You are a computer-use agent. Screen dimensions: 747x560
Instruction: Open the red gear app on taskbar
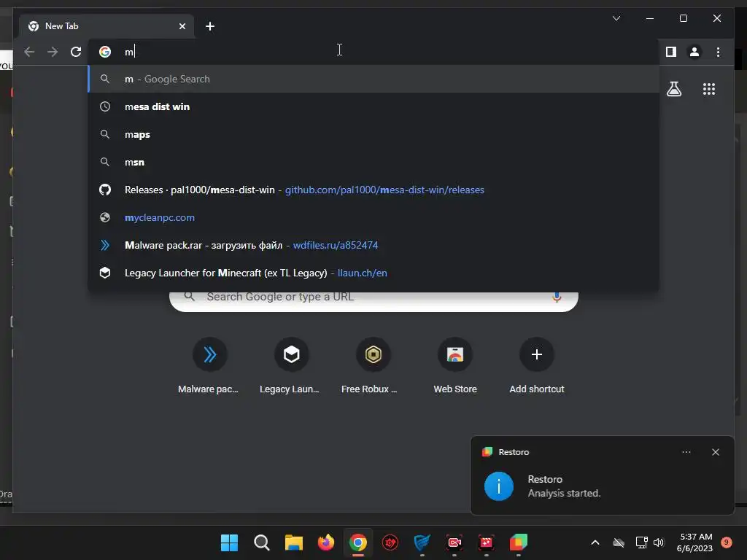[x=390, y=542]
